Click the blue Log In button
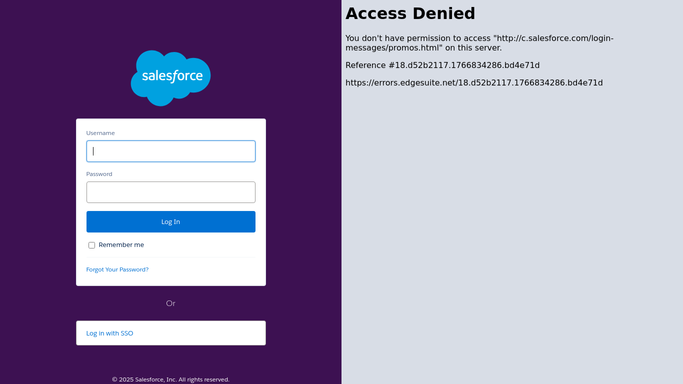Viewport: 683px width, 384px height. click(x=171, y=222)
